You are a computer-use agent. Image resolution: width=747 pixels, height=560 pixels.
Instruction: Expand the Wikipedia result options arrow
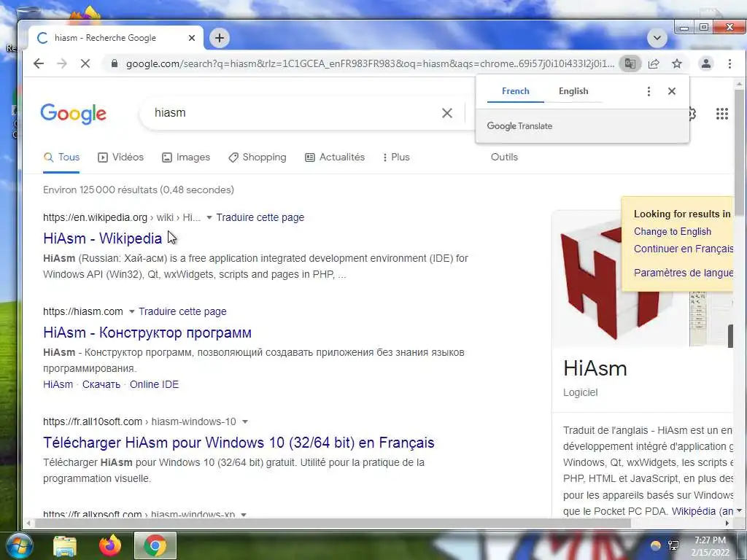(209, 217)
